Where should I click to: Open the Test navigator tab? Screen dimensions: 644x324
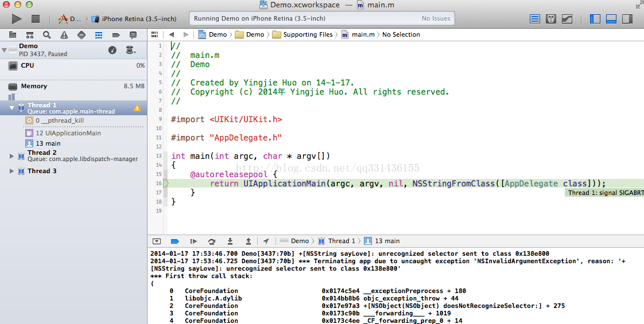[82, 36]
